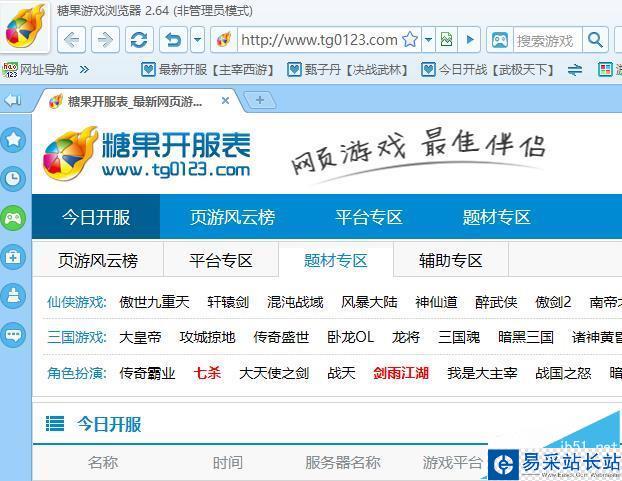Close the 糖果开服表 tab
The height and width of the screenshot is (481, 622).
[225, 101]
